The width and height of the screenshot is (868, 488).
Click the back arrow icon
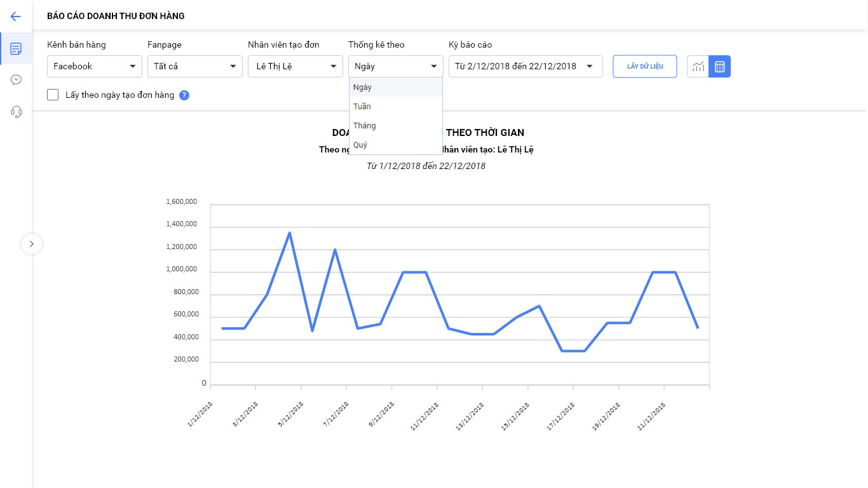(x=16, y=17)
